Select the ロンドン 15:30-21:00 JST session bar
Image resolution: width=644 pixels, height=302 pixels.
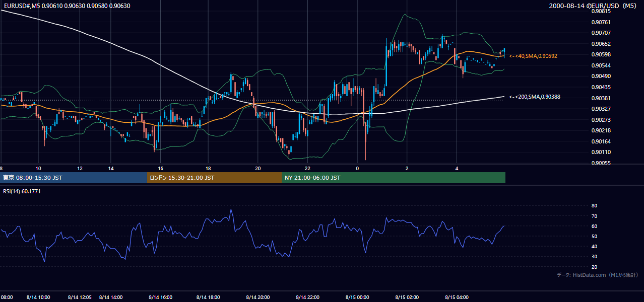tap(215, 178)
